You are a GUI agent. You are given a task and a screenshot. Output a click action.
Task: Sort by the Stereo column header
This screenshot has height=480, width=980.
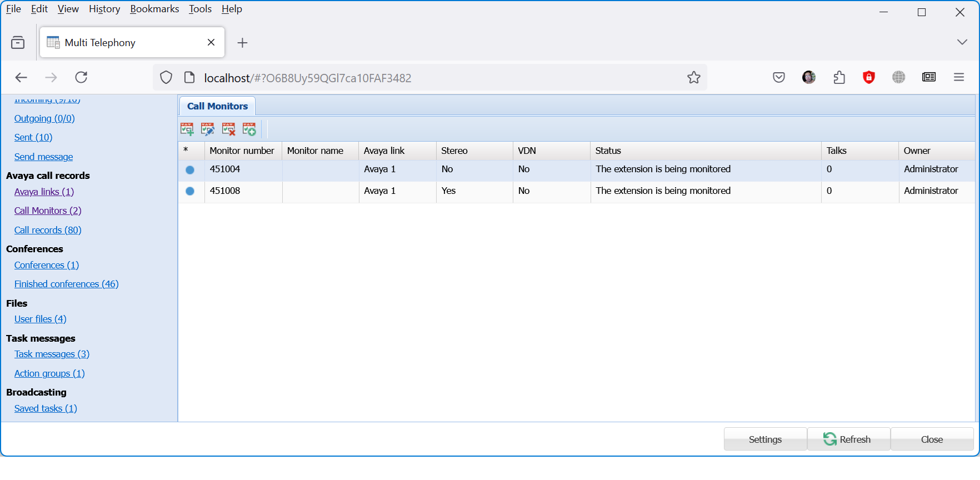pos(474,151)
